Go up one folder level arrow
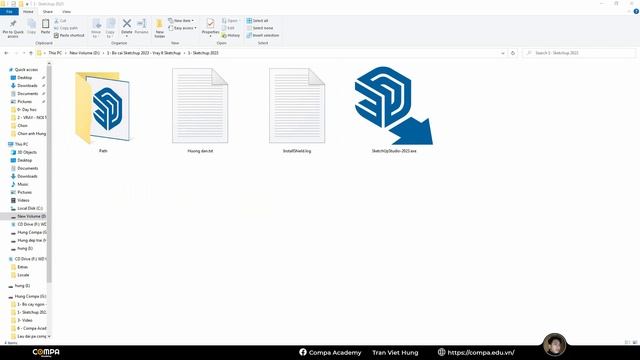The height and width of the screenshot is (360, 640). coord(31,53)
